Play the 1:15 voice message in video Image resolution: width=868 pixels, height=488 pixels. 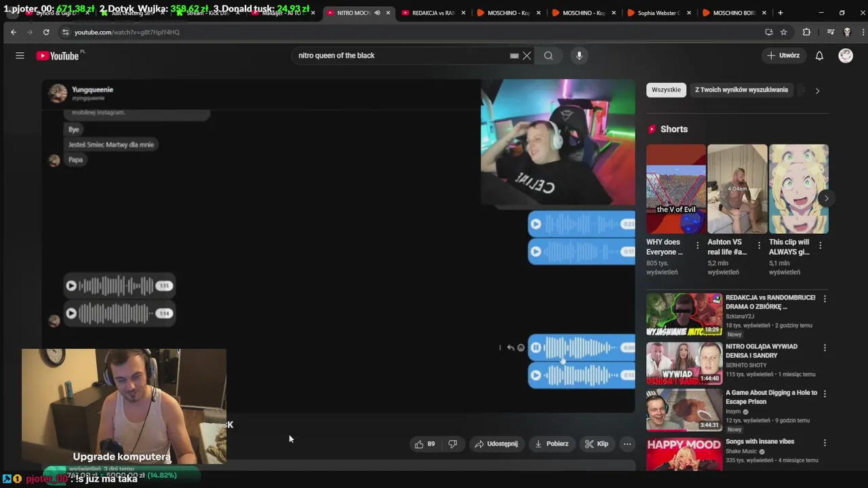click(71, 286)
